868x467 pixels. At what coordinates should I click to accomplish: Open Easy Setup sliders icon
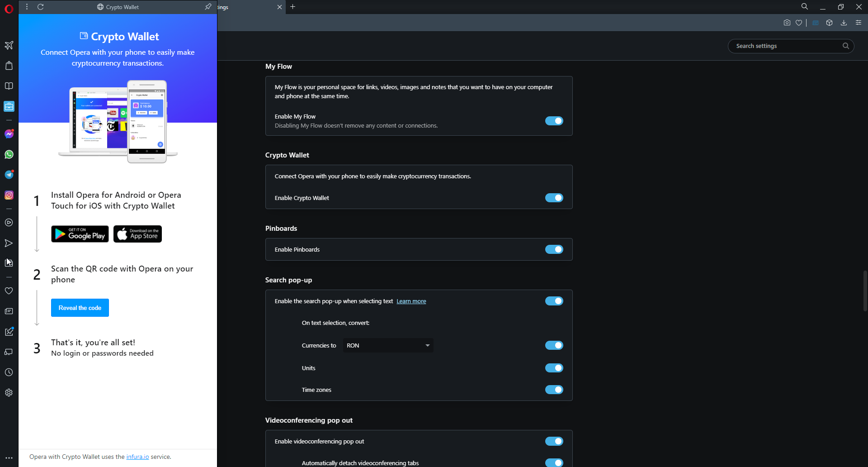coord(859,23)
